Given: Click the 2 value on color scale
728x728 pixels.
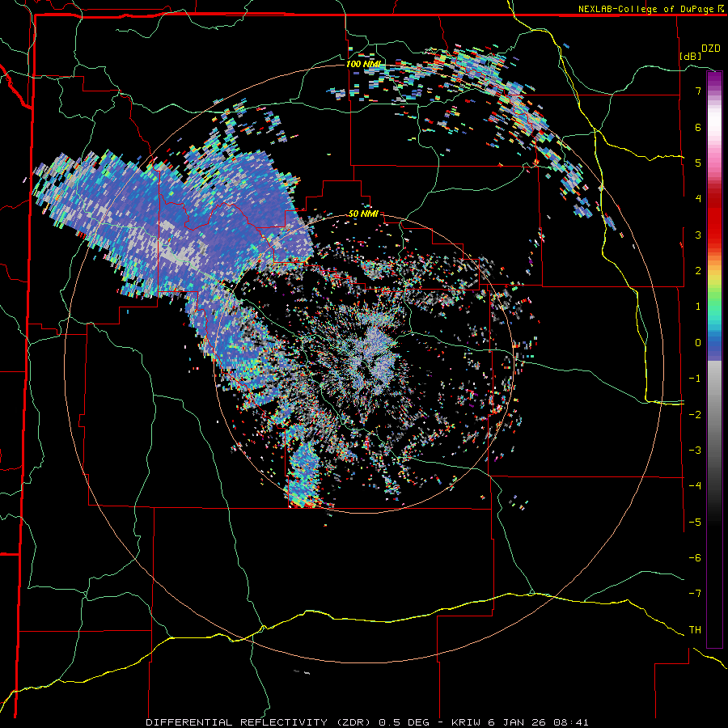Looking at the screenshot, I should [x=698, y=270].
